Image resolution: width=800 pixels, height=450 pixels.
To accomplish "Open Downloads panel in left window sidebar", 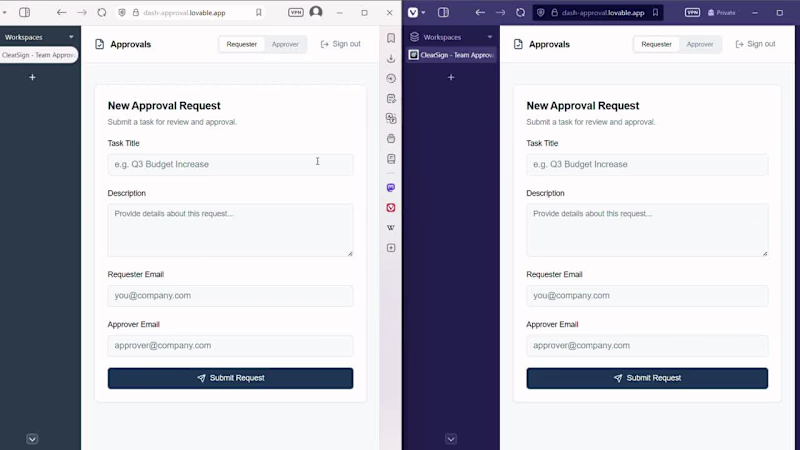I will tap(391, 59).
